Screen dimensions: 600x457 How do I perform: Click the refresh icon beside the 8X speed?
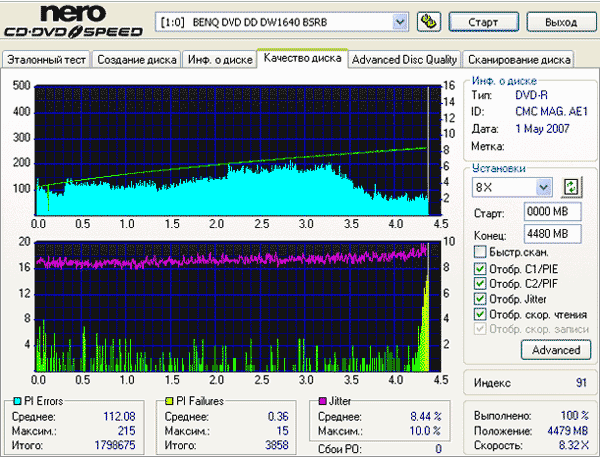[x=571, y=187]
